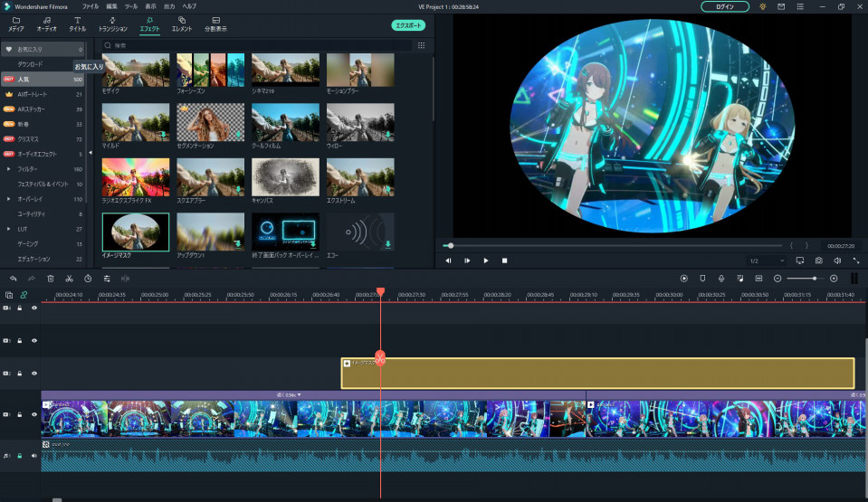The image size is (868, 502).
Task: Open the エレメント tab
Action: coord(182,24)
